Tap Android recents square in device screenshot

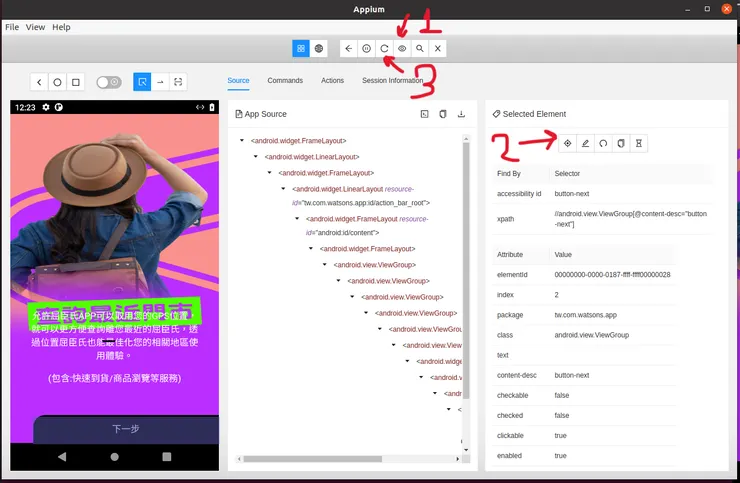click(167, 457)
